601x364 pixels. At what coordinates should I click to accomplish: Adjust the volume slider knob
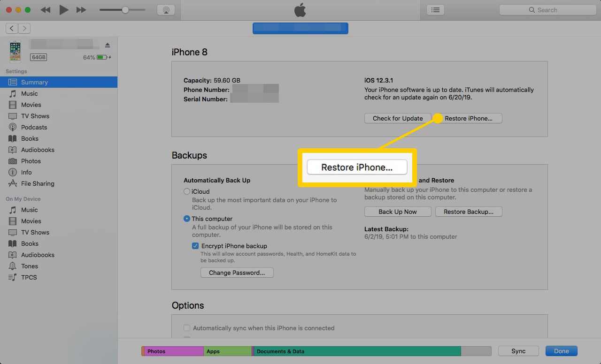(125, 10)
